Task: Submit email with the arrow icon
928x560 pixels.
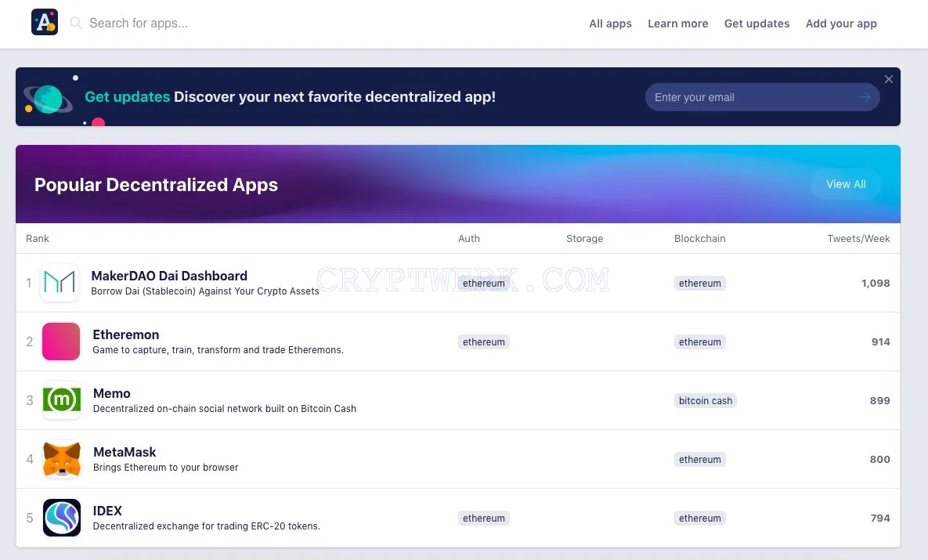Action: pos(865,97)
